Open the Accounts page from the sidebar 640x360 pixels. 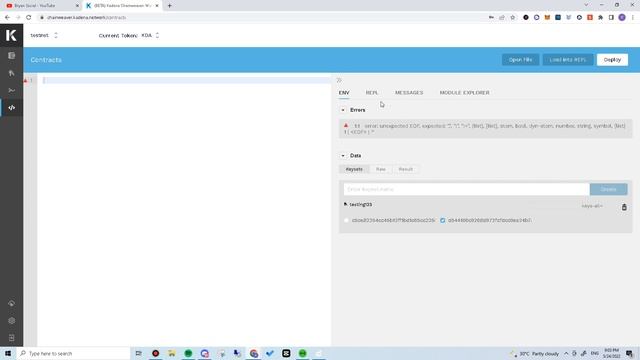click(x=11, y=56)
